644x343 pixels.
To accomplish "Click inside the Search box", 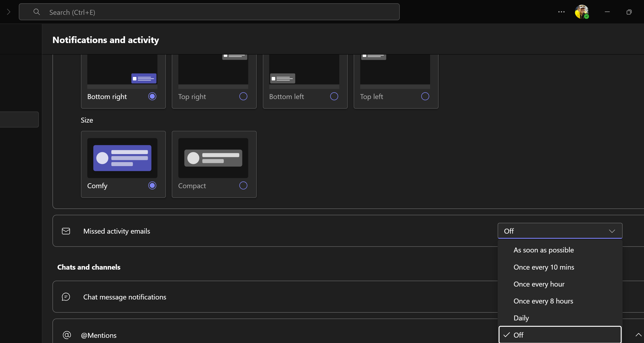I will [209, 12].
